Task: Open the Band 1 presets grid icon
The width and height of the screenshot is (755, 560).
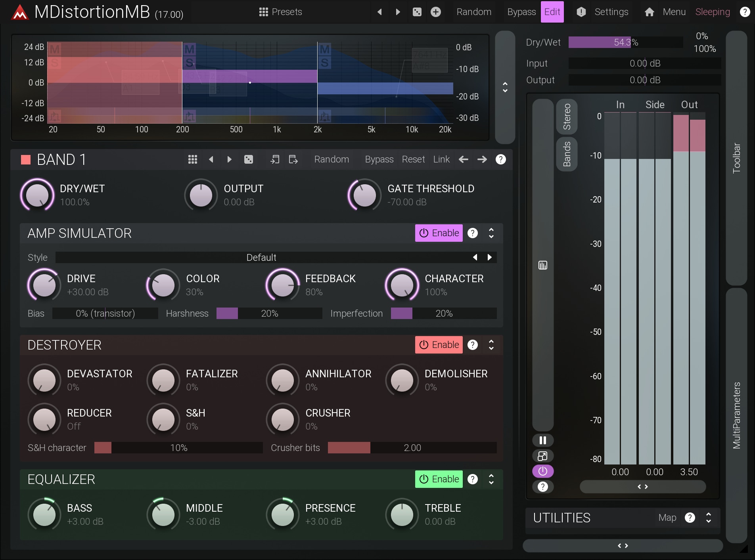Action: [x=192, y=159]
